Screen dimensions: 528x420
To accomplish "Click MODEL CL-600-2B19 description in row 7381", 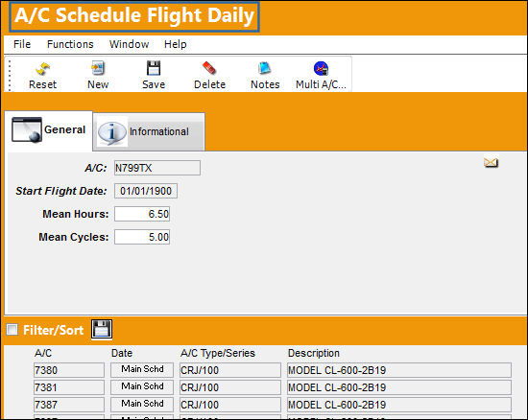I will (399, 387).
